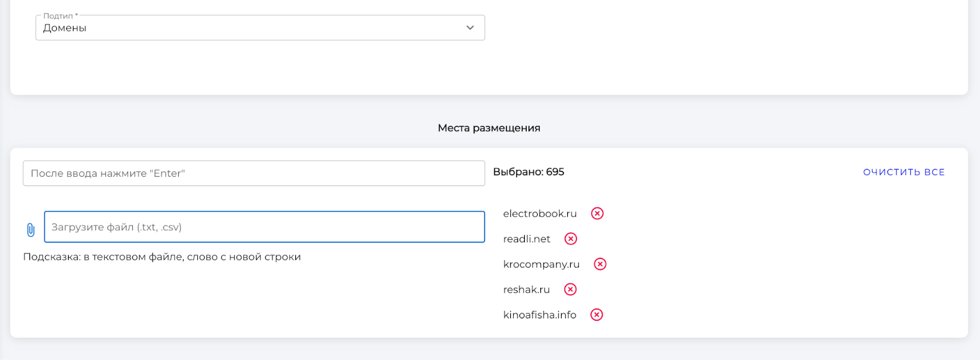
Task: Click the paperclip attach file icon
Action: click(31, 230)
